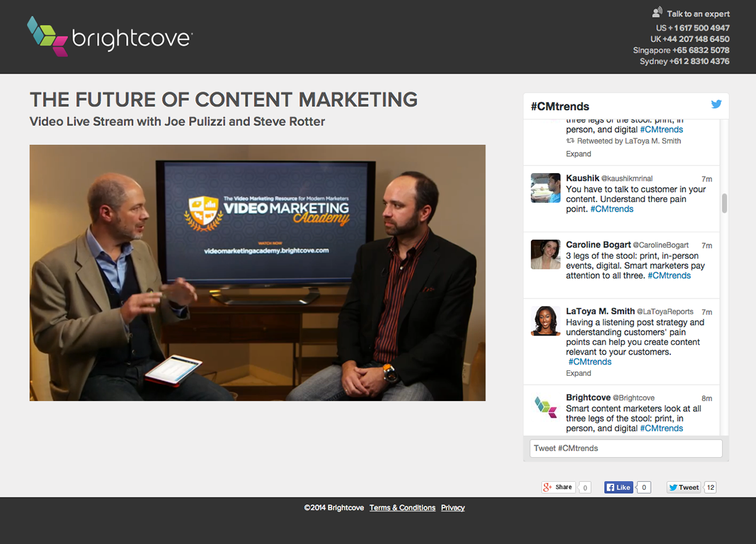
Task: Click LaToya's tweet text about listening post strategy
Action: (x=635, y=337)
